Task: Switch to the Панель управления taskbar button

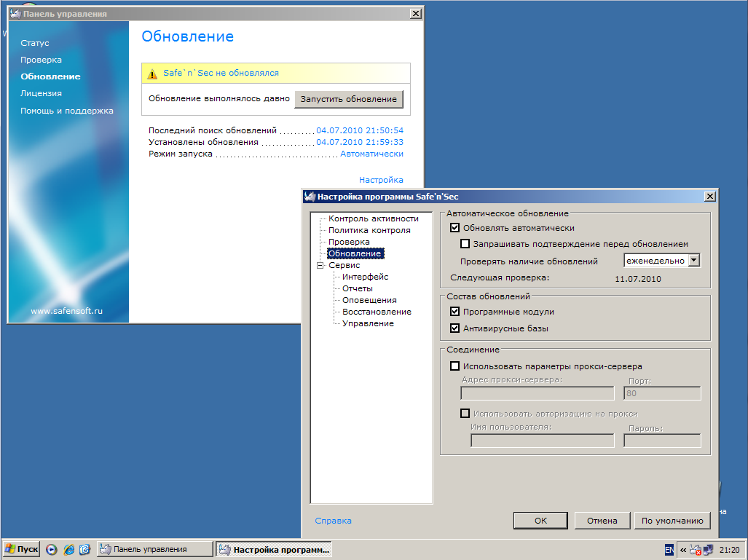Action: (x=155, y=549)
